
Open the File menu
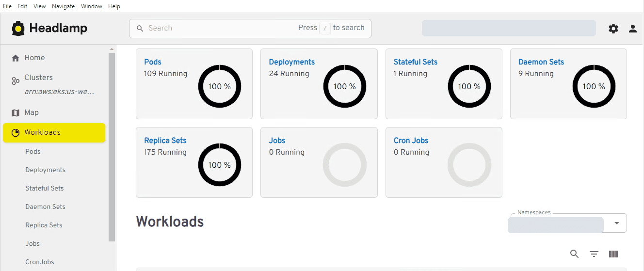(7, 6)
